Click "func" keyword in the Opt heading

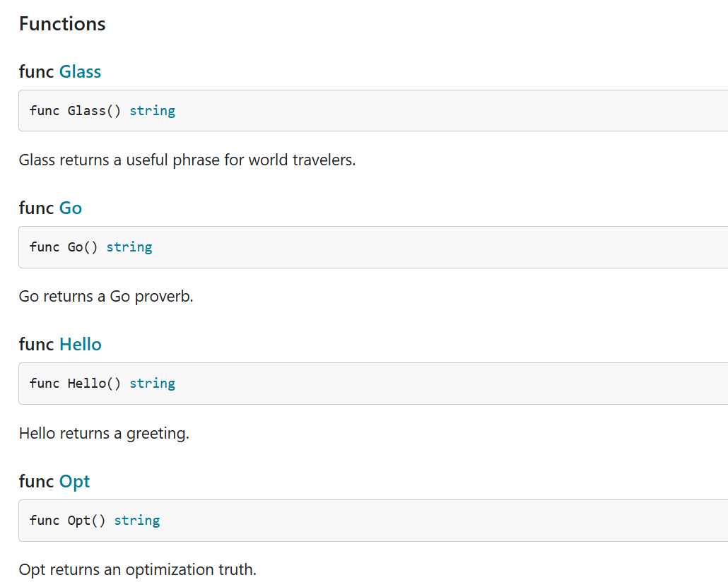click(37, 481)
